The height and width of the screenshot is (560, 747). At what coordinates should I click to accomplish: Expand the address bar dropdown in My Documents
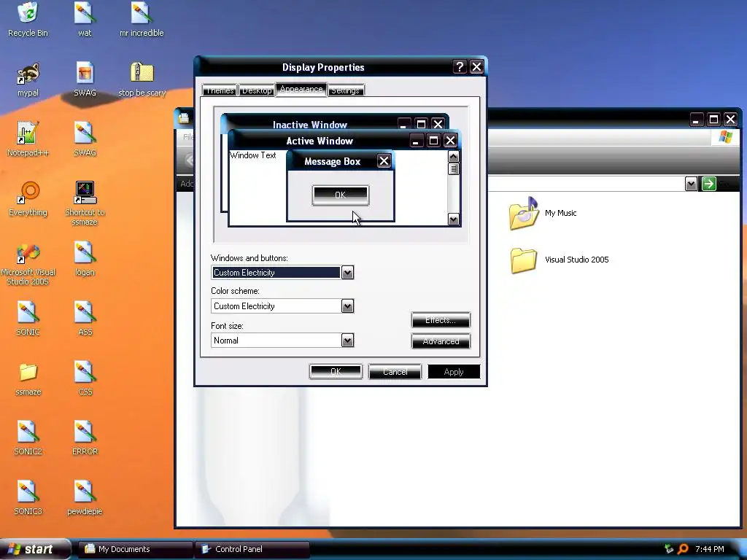pyautogui.click(x=691, y=184)
